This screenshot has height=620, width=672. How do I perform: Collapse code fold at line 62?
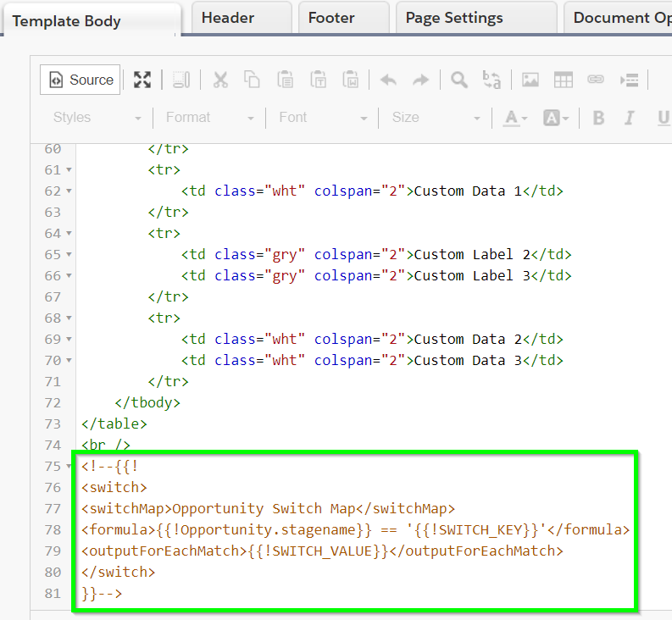pos(69,191)
